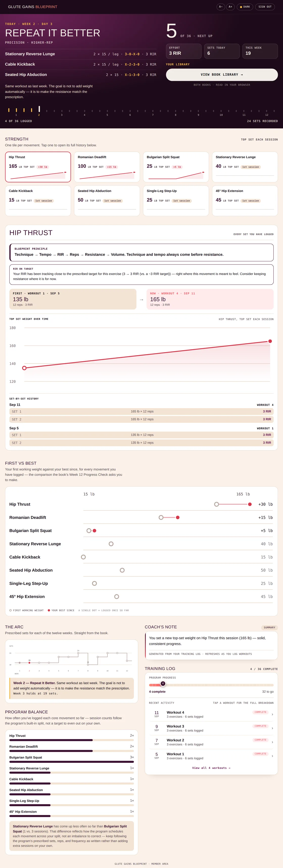Click '24 SETS RECORDED' text

click(x=262, y=121)
